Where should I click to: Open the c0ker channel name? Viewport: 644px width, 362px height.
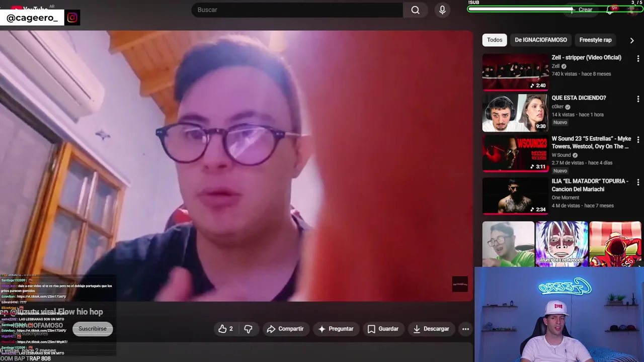click(557, 107)
